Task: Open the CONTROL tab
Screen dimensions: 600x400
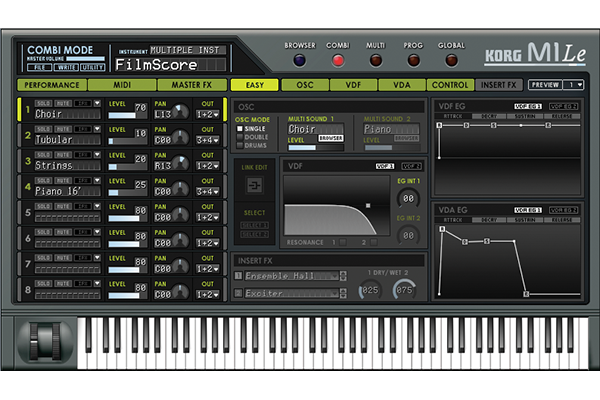Action: point(450,85)
